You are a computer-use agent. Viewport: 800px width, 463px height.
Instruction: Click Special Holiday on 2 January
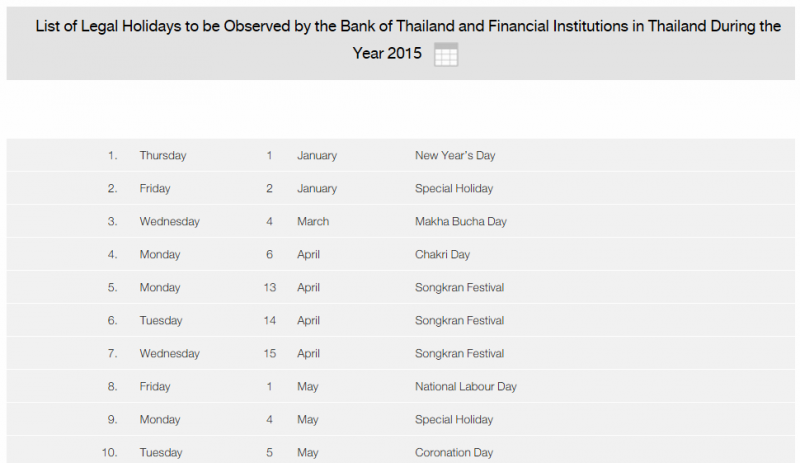[454, 188]
